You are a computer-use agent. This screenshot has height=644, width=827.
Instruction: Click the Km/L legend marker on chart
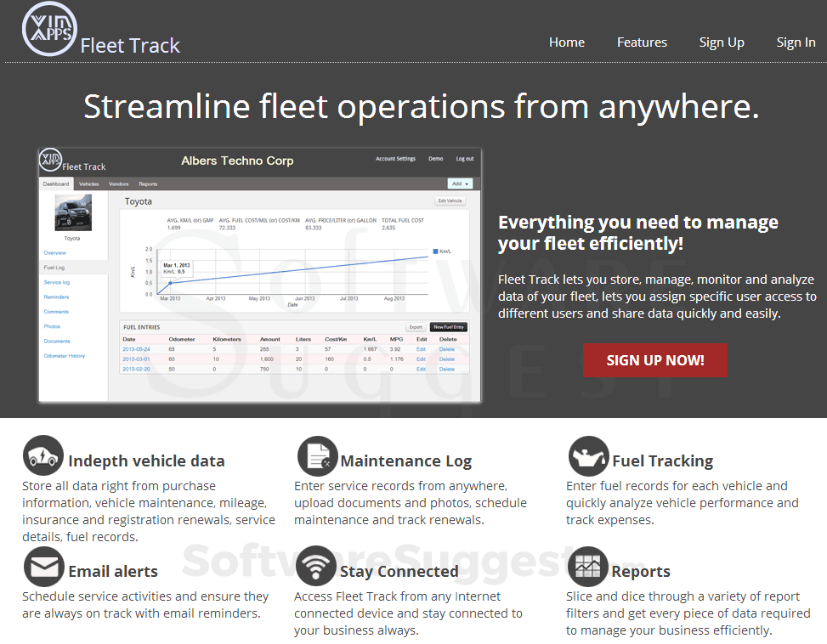(x=436, y=251)
